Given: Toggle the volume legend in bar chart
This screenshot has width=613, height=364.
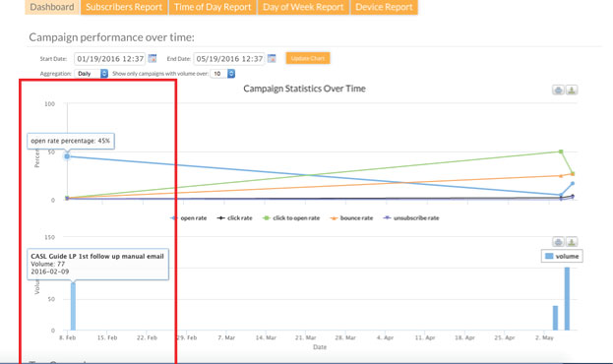Looking at the screenshot, I should (562, 256).
